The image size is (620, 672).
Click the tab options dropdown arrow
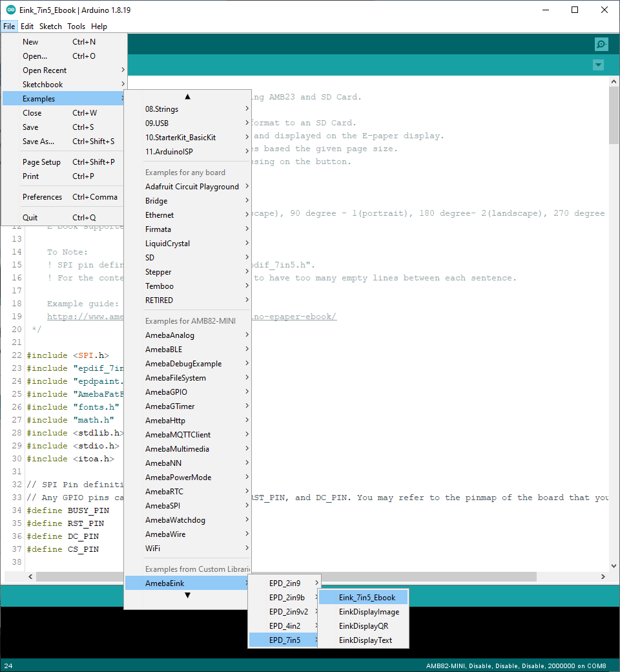(x=598, y=65)
